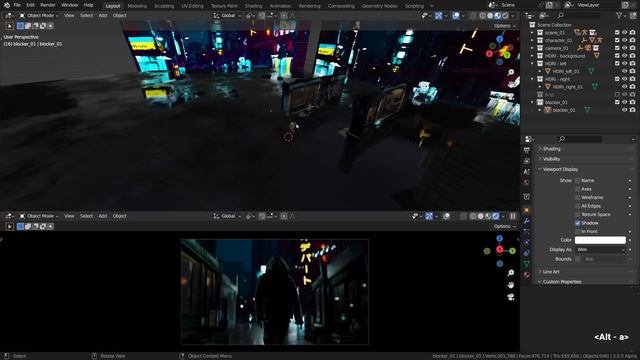Switch to the Sculpting workspace tab

click(x=164, y=6)
